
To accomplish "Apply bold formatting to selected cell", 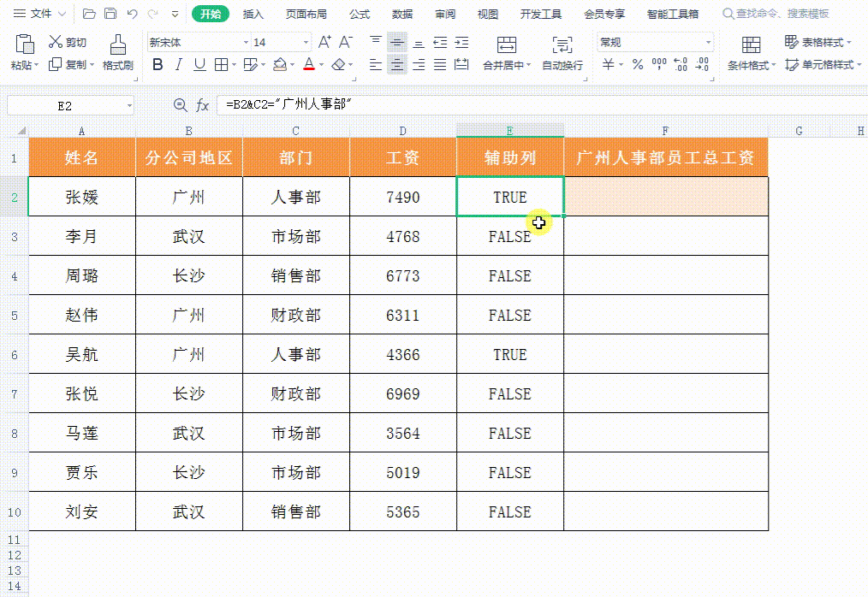I will (158, 64).
